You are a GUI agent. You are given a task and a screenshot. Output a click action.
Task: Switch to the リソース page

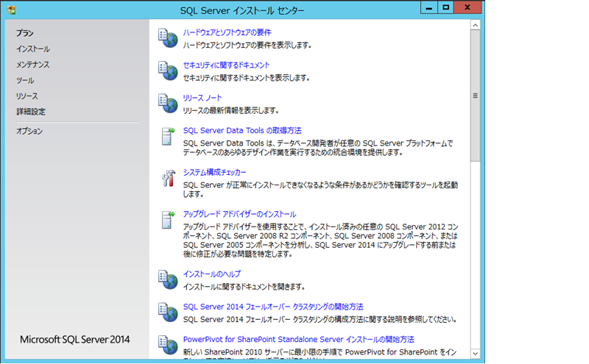[x=27, y=96]
